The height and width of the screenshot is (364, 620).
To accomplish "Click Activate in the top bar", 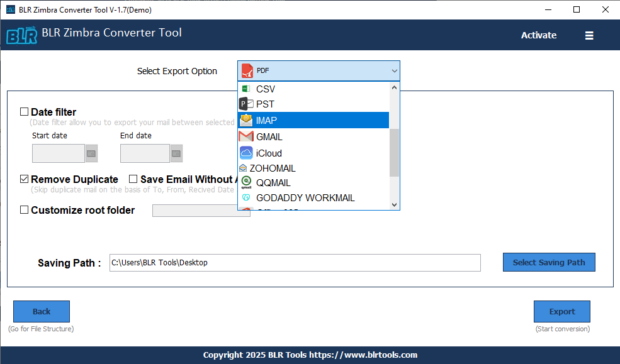I will coord(538,35).
